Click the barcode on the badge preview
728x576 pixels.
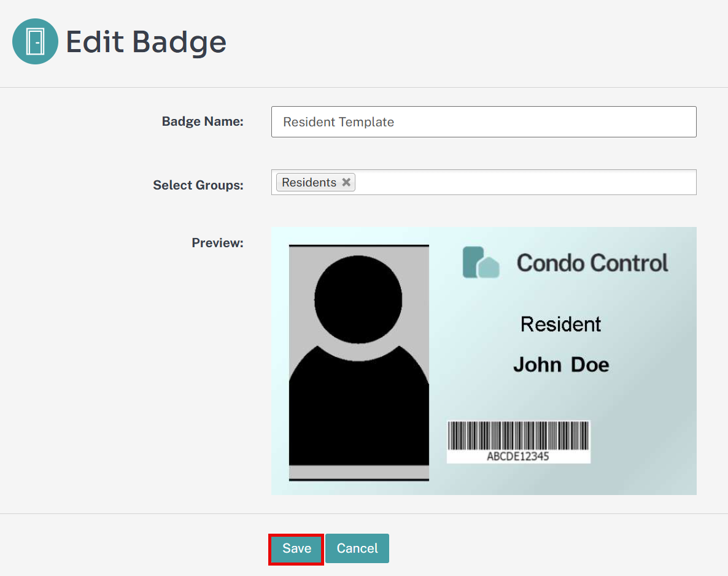tap(517, 436)
